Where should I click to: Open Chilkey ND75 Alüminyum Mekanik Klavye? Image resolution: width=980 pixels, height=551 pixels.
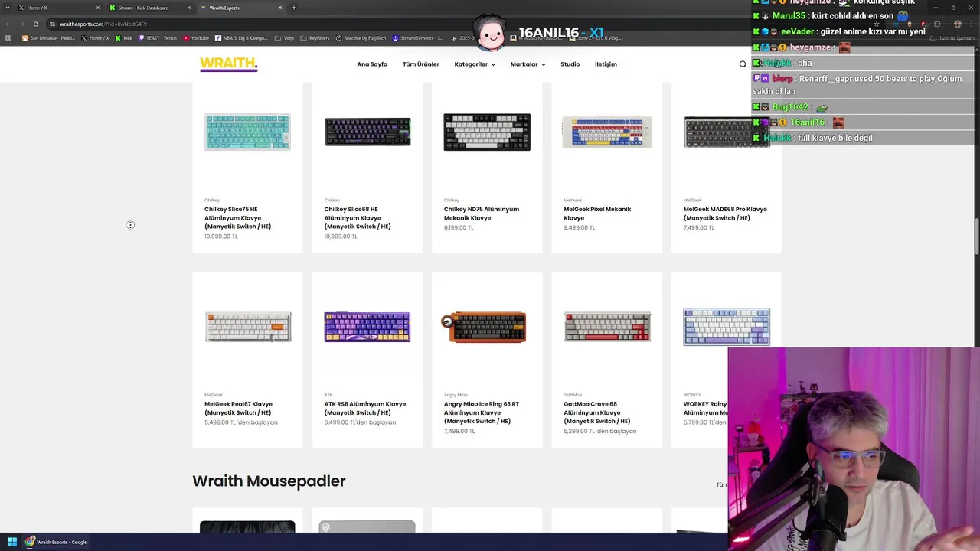pyautogui.click(x=482, y=214)
